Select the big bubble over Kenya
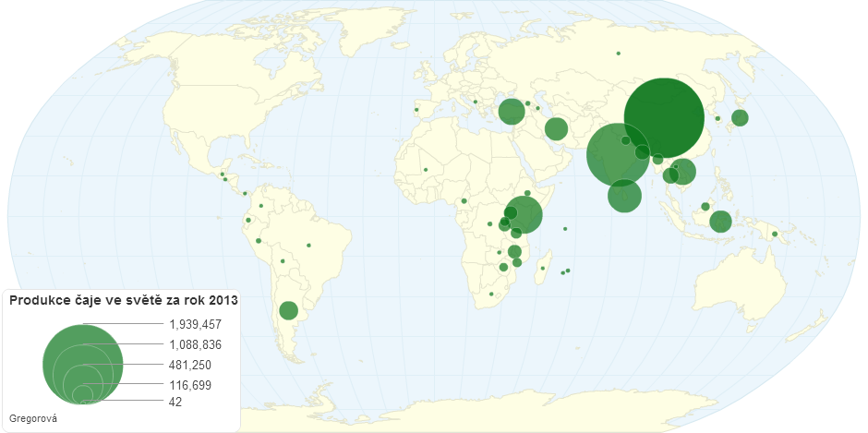Screen dimensions: 868x433 [524, 215]
